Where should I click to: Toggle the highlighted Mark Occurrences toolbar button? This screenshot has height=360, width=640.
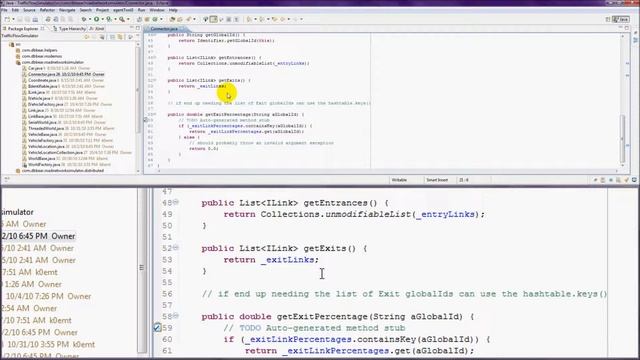(x=213, y=19)
